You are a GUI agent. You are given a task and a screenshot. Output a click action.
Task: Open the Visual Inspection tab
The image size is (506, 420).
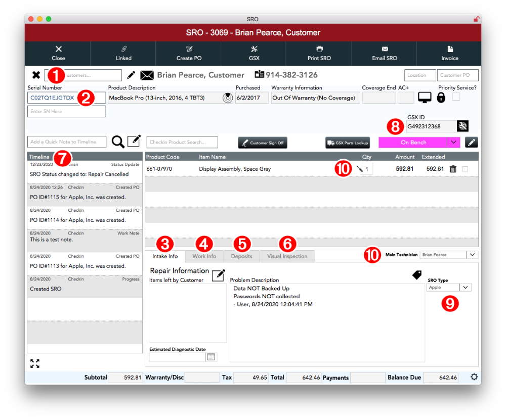[x=287, y=256]
